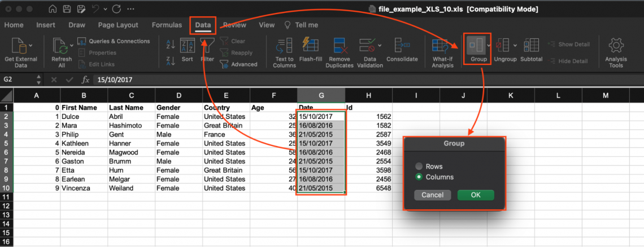Image resolution: width=644 pixels, height=247 pixels.
Task: Cancel the Group dialog
Action: tap(432, 195)
